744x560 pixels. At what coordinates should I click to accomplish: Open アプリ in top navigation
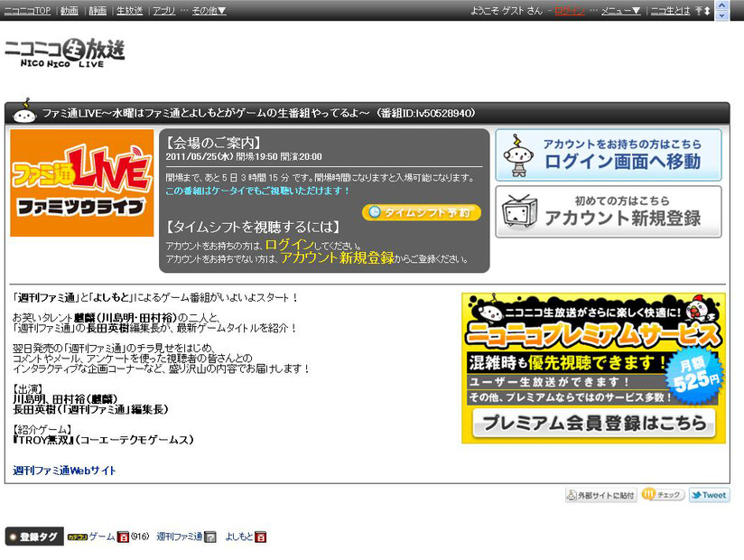(164, 11)
